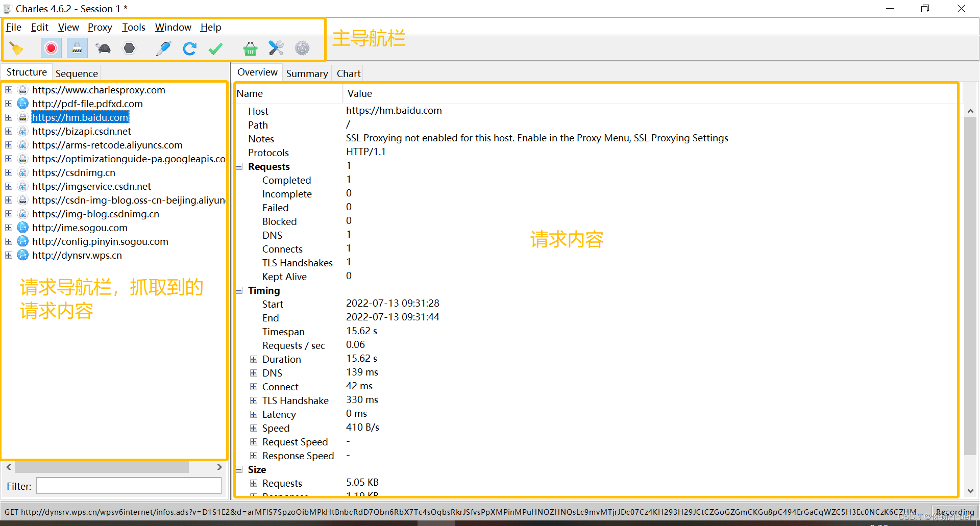This screenshot has height=526, width=980.
Task: Switch to the Sequence tab
Action: tap(77, 73)
